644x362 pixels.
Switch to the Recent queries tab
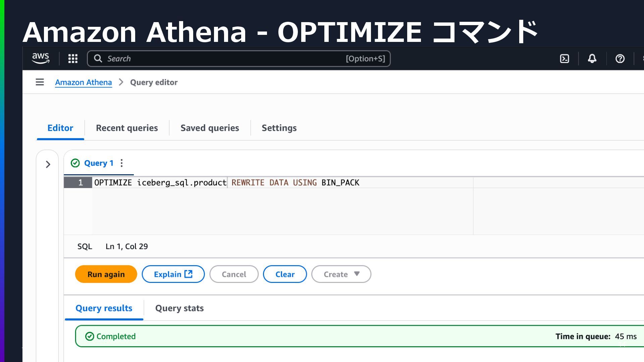pos(127,128)
